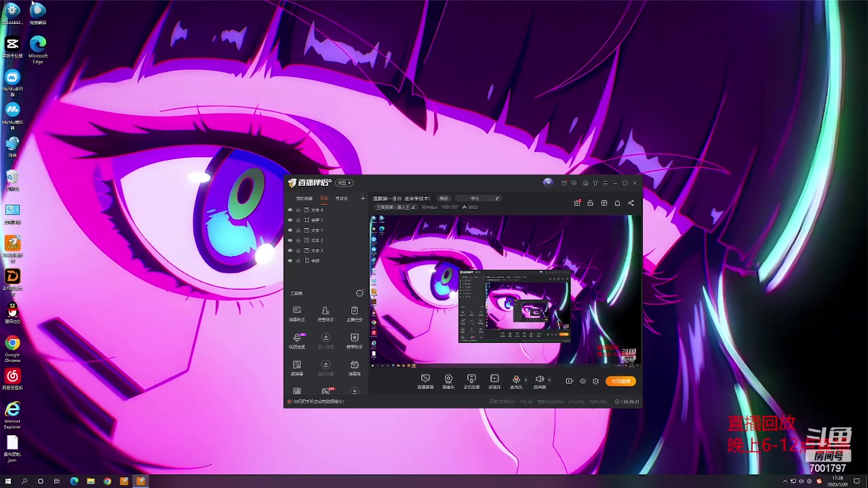Open the gift box icon with red badge
868x488 pixels.
click(577, 203)
